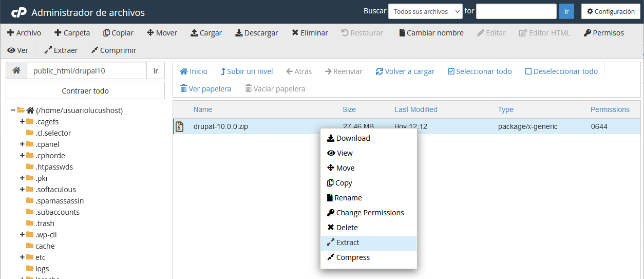Click the Copiar toolbar button
Screen dimensions: 644x279
click(118, 33)
